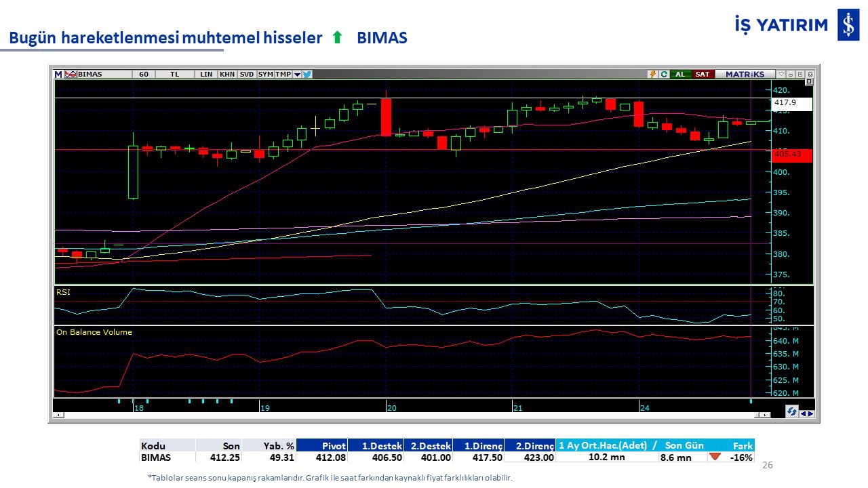868x488 pixels.
Task: Click the Twitter bird icon
Action: (307, 75)
